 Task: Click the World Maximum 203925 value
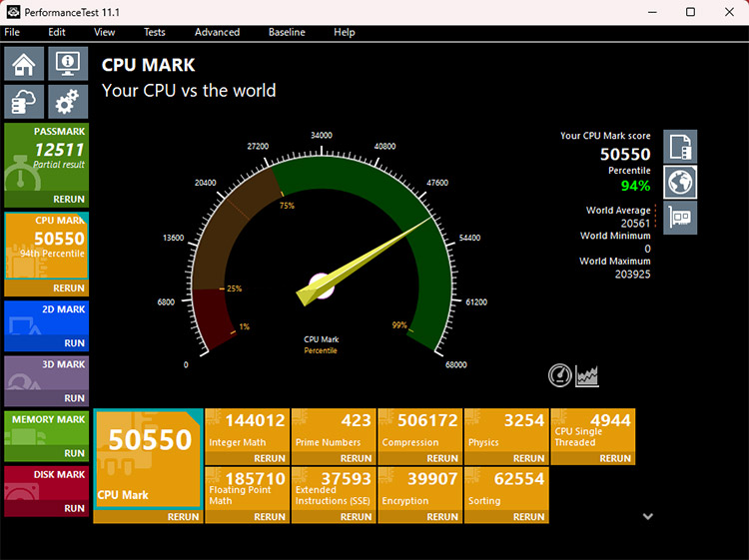click(x=632, y=275)
